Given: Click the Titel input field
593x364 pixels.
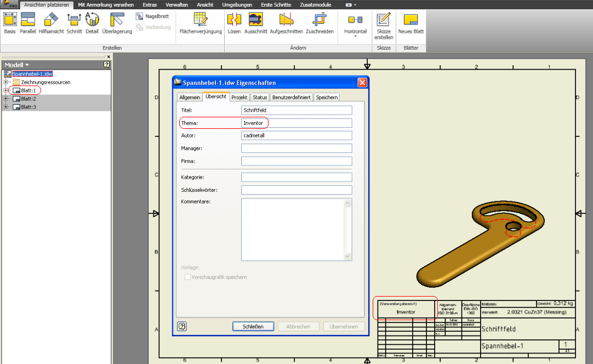Looking at the screenshot, I should click(297, 110).
